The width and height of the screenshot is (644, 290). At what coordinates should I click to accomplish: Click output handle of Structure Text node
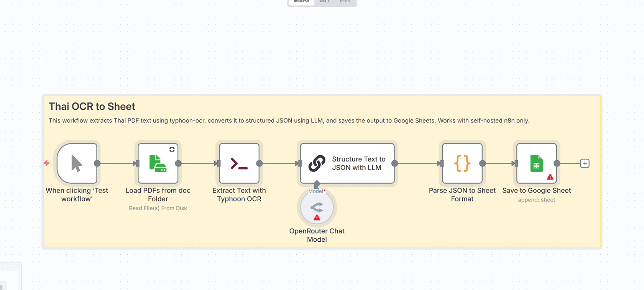point(394,163)
